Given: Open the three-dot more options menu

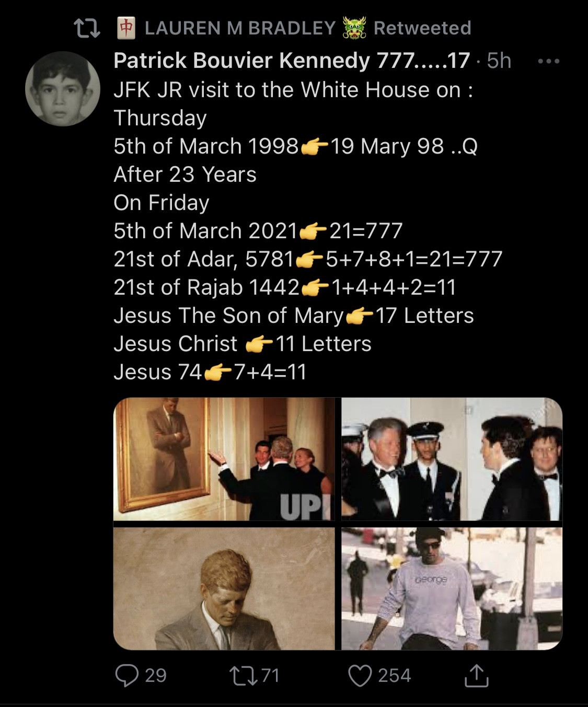Looking at the screenshot, I should (549, 61).
